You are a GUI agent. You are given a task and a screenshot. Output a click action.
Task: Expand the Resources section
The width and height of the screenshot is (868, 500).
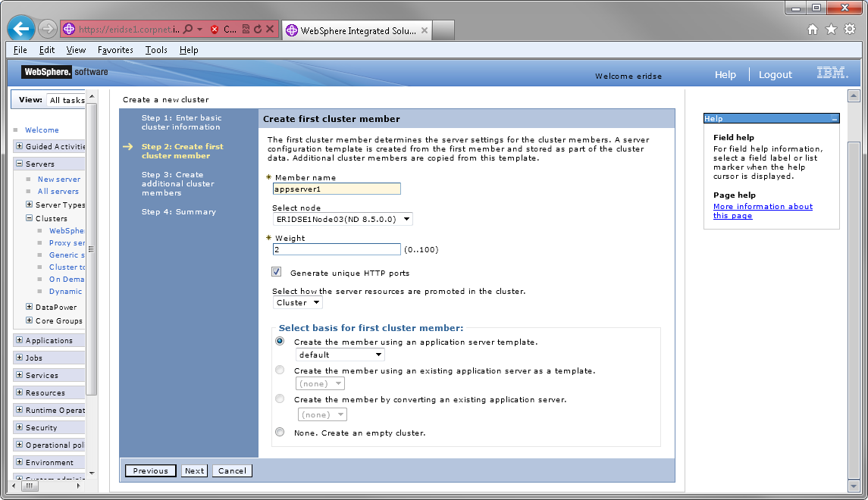click(20, 392)
